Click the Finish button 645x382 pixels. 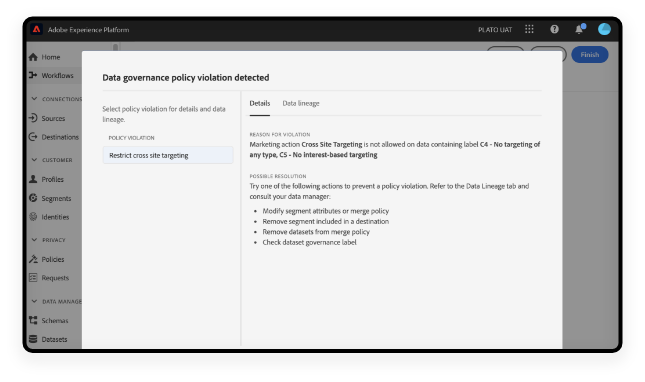(589, 55)
